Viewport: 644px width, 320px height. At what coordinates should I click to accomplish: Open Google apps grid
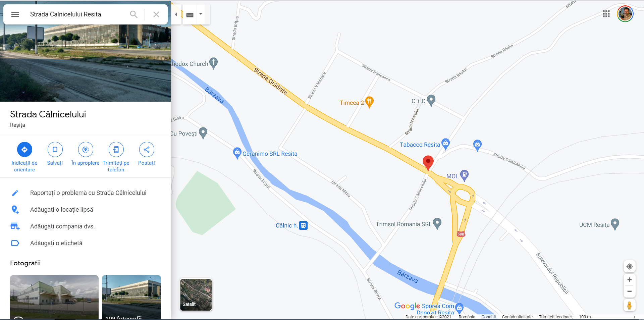[606, 14]
